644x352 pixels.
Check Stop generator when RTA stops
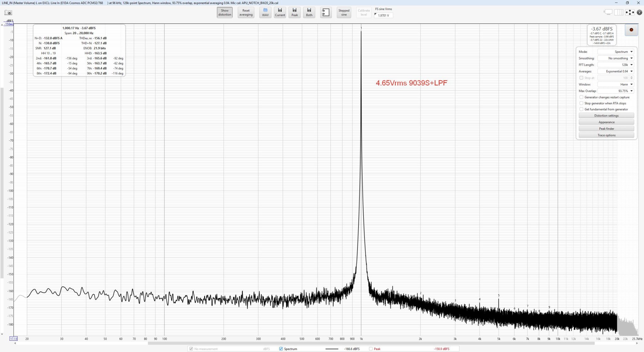(581, 103)
